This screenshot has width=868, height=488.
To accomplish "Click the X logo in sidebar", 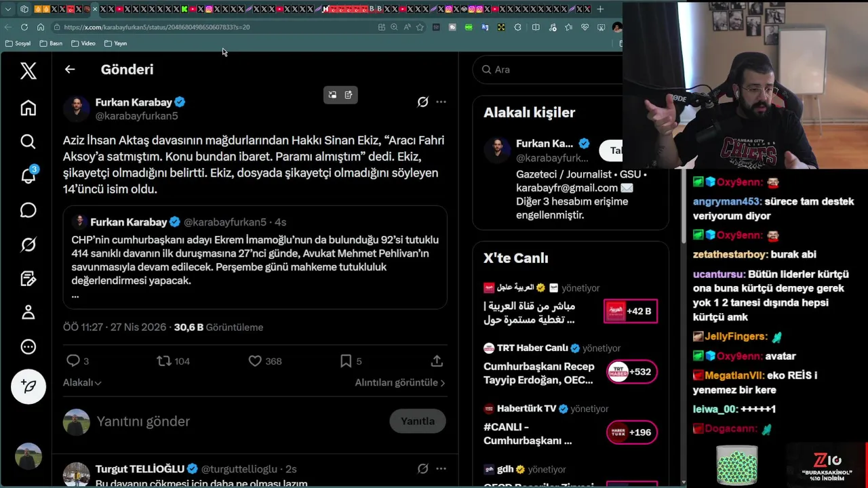I will coord(28,70).
